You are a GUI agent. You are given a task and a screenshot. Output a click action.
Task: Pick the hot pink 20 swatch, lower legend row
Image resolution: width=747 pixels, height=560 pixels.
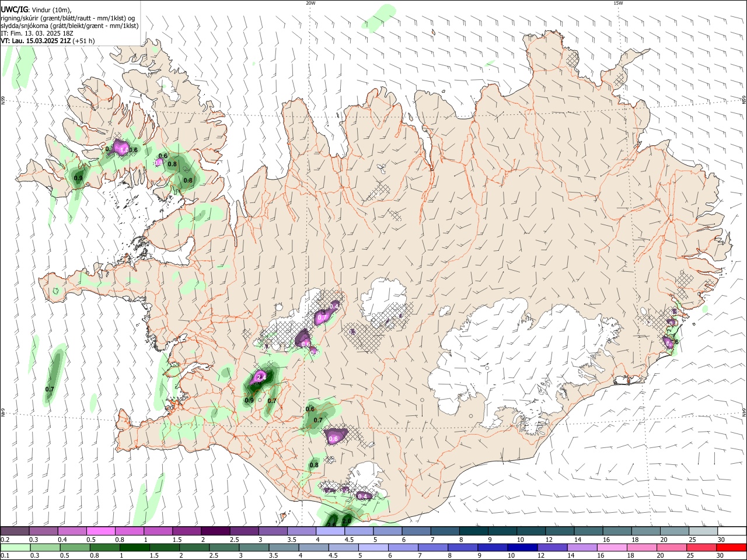[x=671, y=547]
